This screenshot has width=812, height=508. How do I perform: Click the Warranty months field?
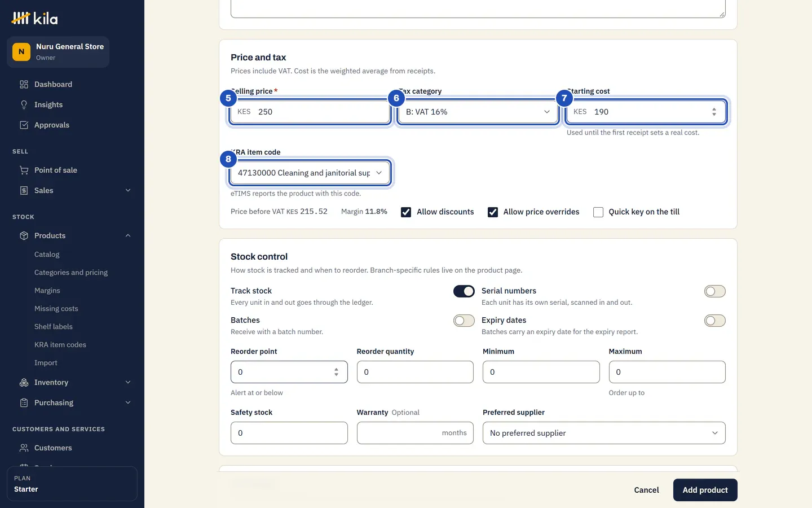click(415, 433)
